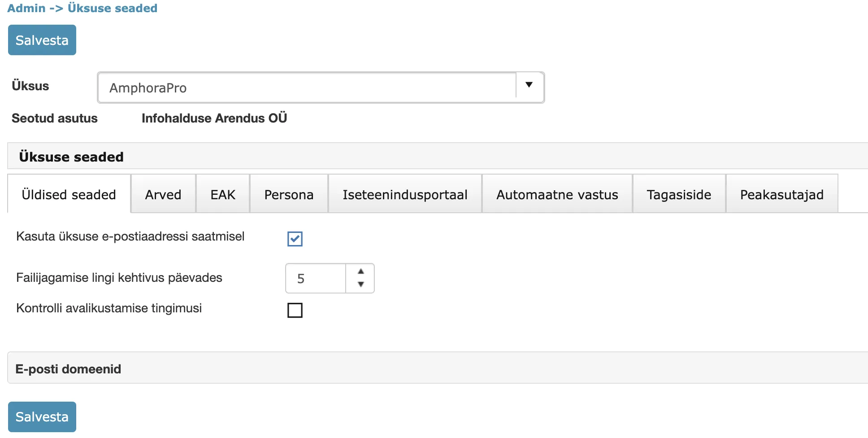Switch to the Arved tab

click(x=163, y=194)
